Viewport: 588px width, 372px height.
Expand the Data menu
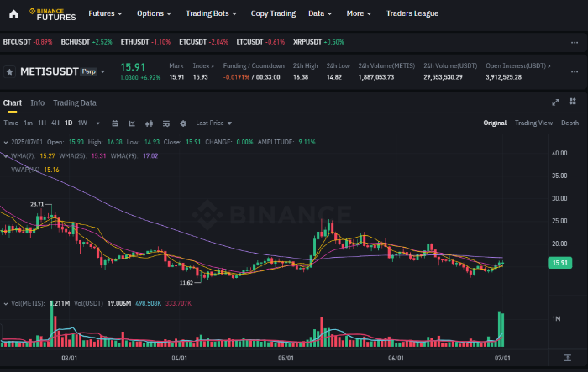(320, 13)
